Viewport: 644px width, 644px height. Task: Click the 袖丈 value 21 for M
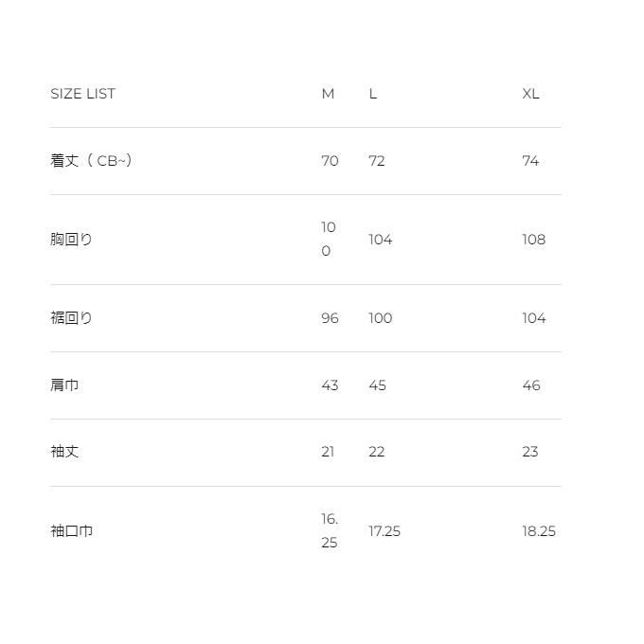328,452
